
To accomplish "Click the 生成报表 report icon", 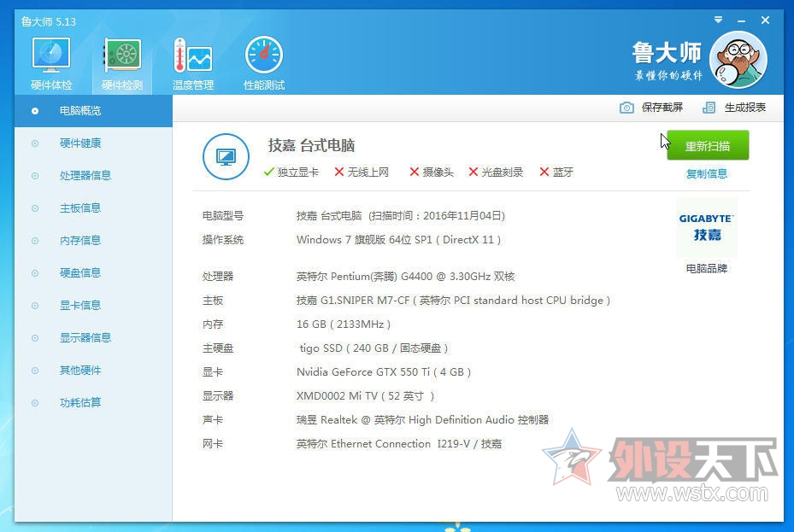I will point(709,108).
